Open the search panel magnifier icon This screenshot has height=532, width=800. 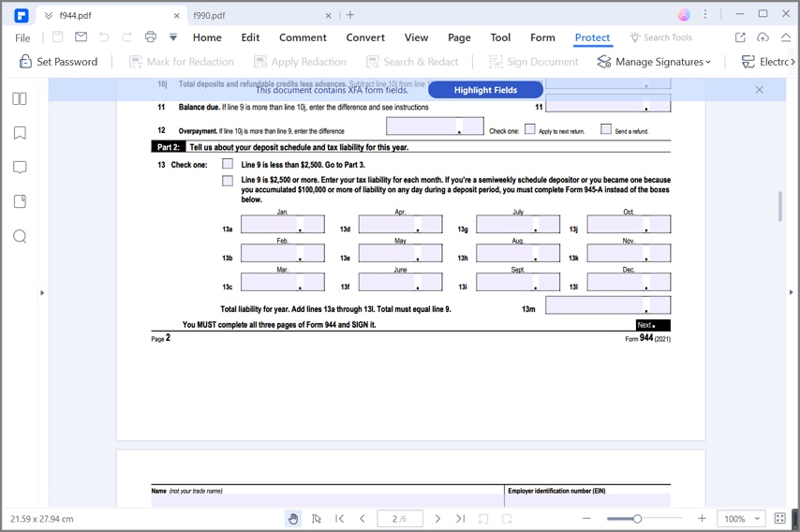click(x=20, y=236)
